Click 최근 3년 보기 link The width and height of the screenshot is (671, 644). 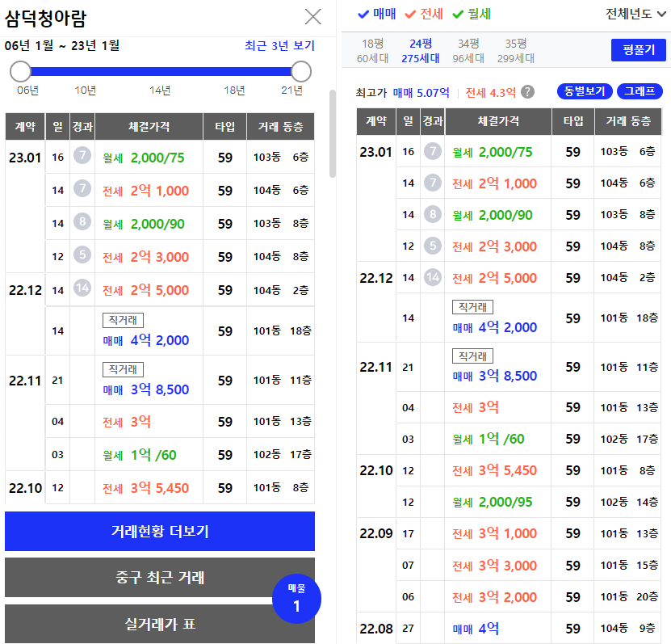279,45
